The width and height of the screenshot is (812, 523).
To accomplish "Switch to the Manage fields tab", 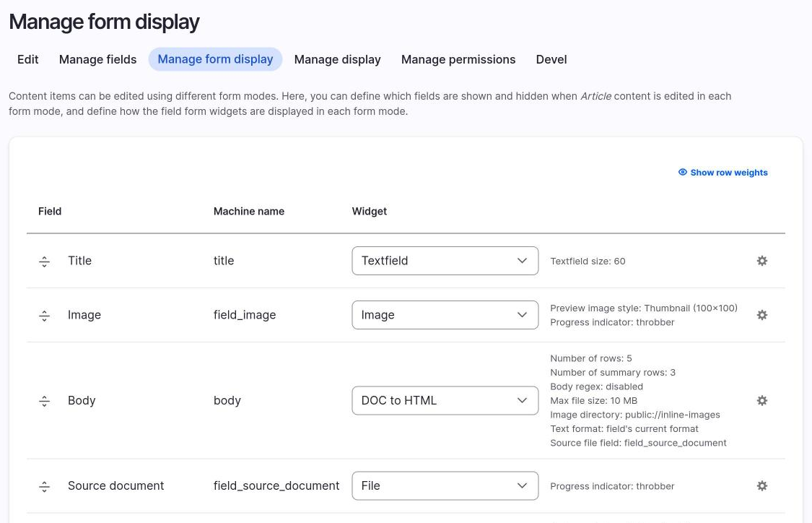I will 98,60.
